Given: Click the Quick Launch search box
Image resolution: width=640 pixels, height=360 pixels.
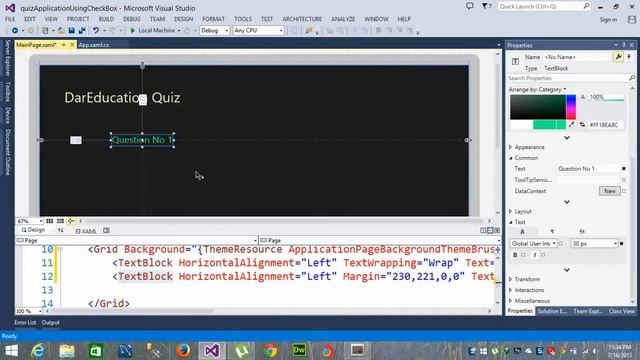Looking at the screenshot, I should pos(544,6).
